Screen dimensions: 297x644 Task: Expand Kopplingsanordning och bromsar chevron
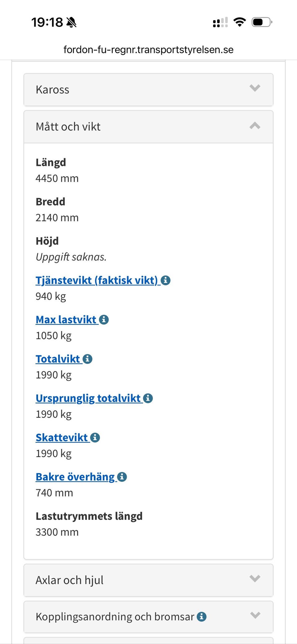point(255,615)
